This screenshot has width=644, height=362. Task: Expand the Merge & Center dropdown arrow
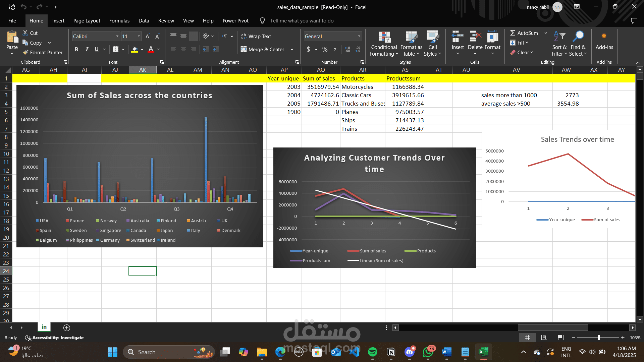(292, 49)
